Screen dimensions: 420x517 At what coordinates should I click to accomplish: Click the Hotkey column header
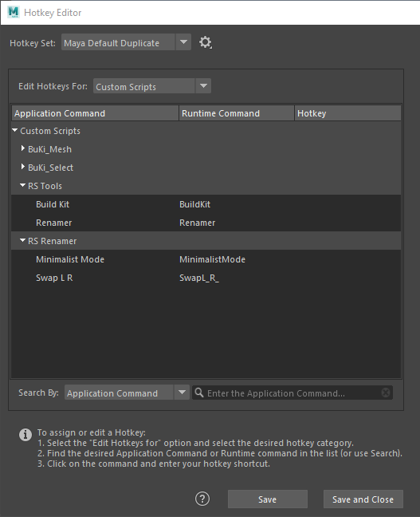tap(347, 113)
